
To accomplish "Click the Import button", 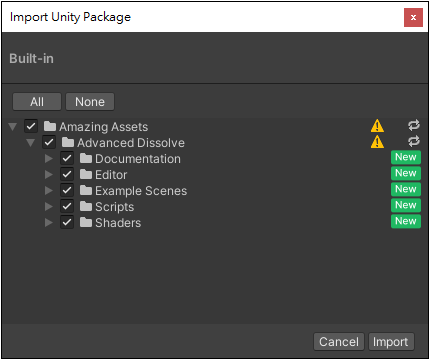I will click(391, 342).
